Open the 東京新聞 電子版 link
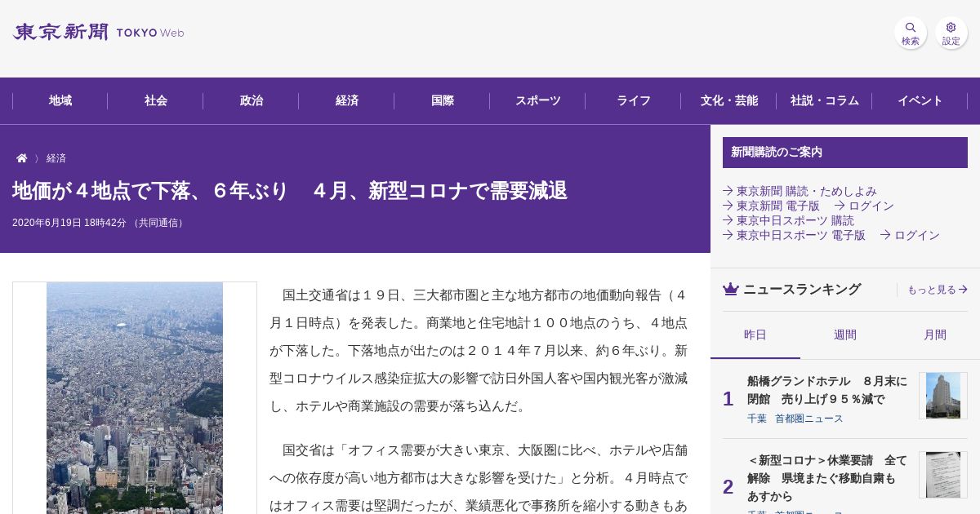This screenshot has width=980, height=514. point(771,206)
